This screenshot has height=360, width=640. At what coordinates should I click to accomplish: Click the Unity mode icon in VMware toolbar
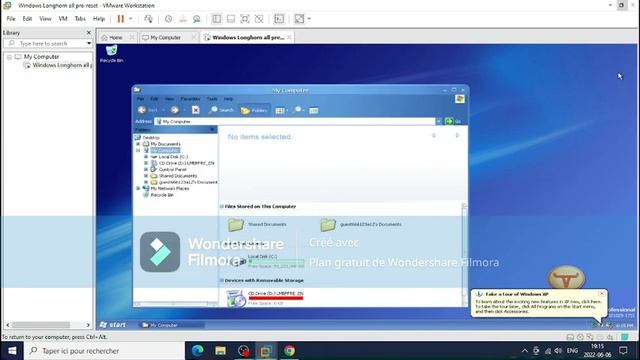click(259, 19)
